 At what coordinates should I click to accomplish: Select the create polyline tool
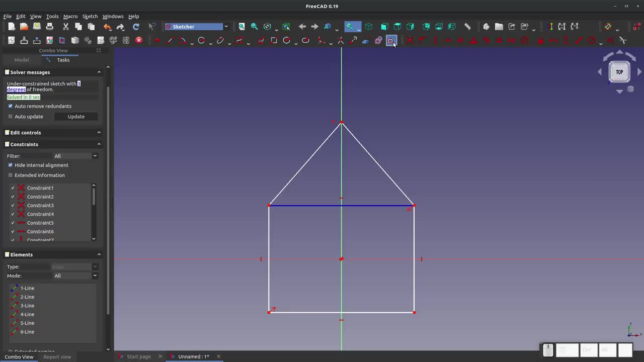pyautogui.click(x=261, y=40)
